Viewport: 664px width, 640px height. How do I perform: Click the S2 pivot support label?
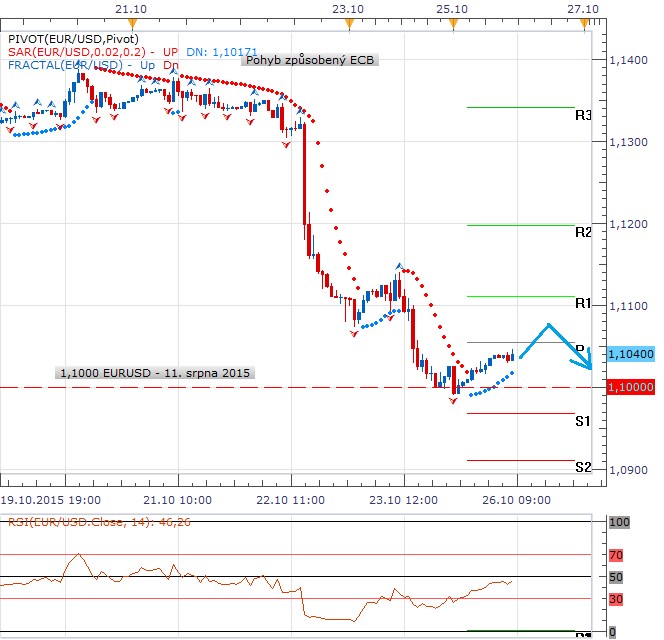[583, 467]
